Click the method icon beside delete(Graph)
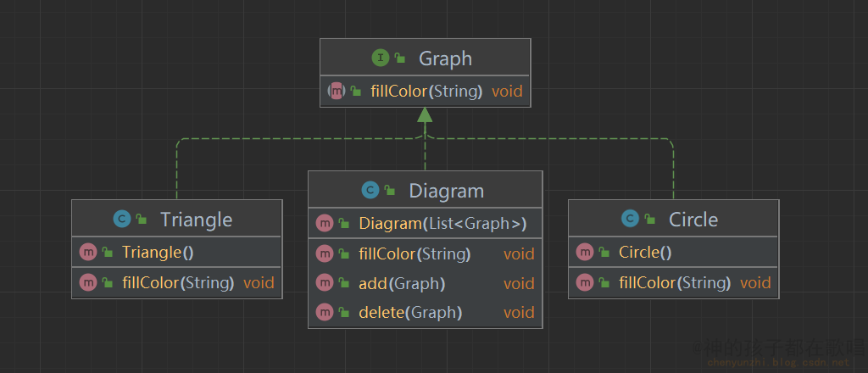 325,312
